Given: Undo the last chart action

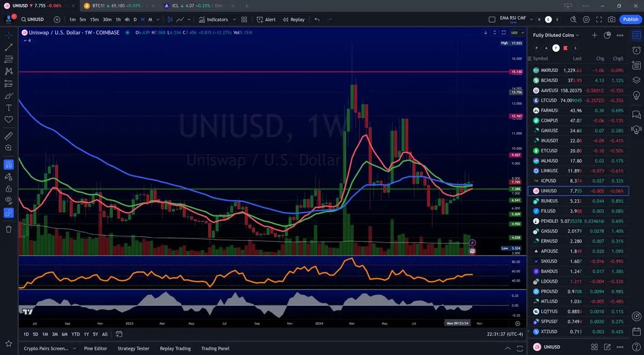Looking at the screenshot, I should [317, 19].
